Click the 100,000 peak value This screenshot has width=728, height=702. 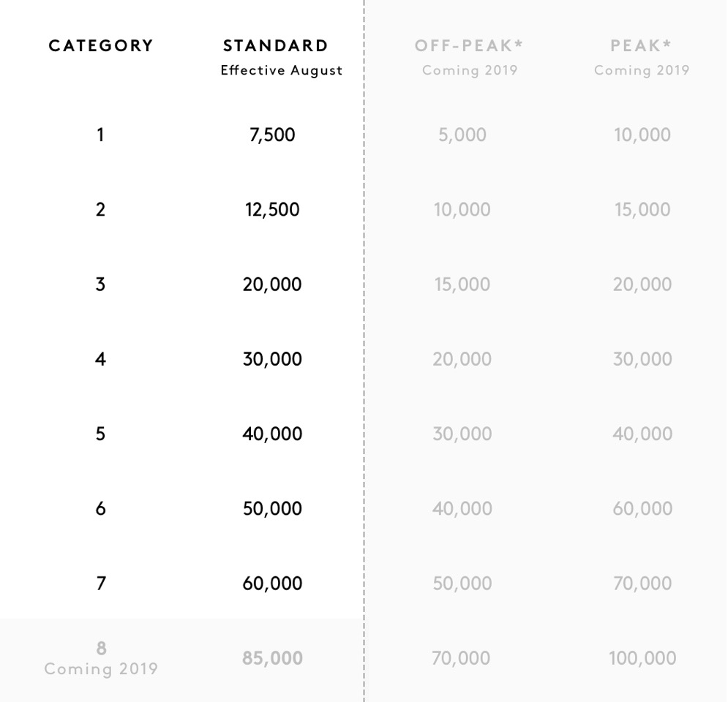[x=642, y=658]
